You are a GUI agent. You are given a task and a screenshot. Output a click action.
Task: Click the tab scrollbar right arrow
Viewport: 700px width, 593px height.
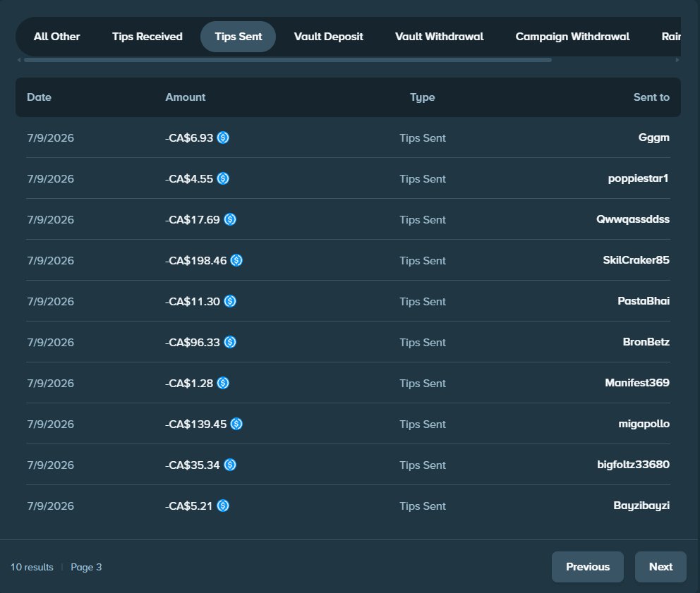point(677,60)
